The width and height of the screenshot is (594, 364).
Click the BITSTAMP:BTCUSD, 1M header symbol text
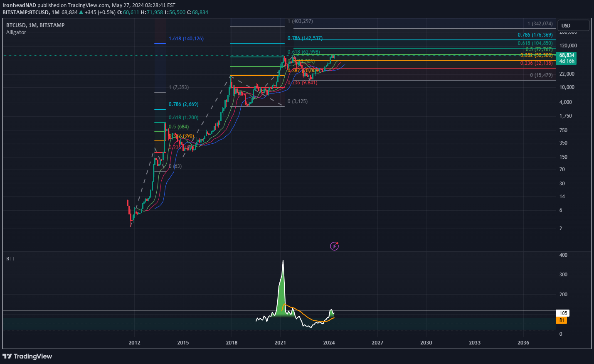click(31, 12)
